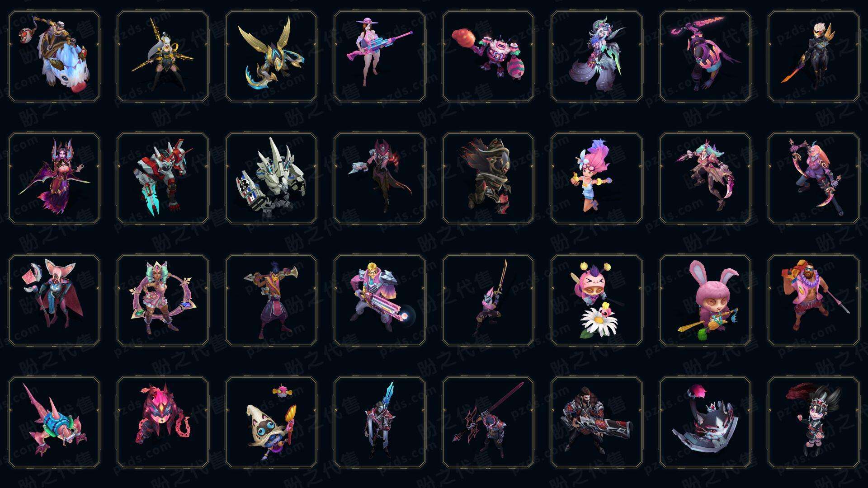The image size is (868, 488).
Task: Open the knight holding blue crystal sword tile
Action: click(x=380, y=422)
